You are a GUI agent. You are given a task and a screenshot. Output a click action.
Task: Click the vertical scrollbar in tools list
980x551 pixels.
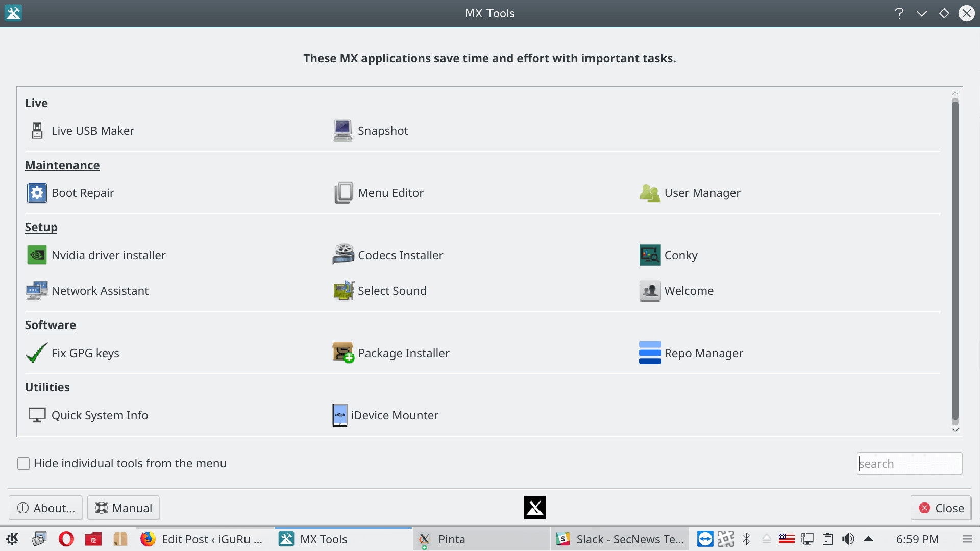click(x=955, y=261)
